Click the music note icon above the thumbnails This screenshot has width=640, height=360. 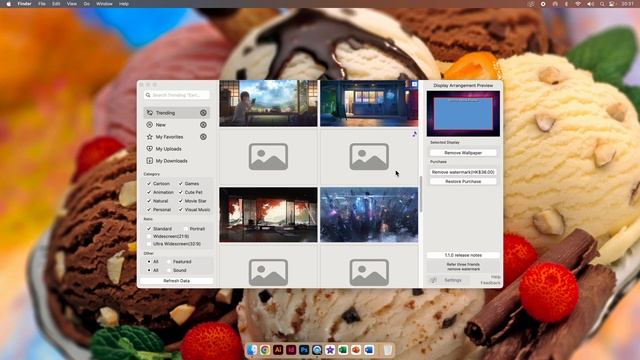coord(414,134)
